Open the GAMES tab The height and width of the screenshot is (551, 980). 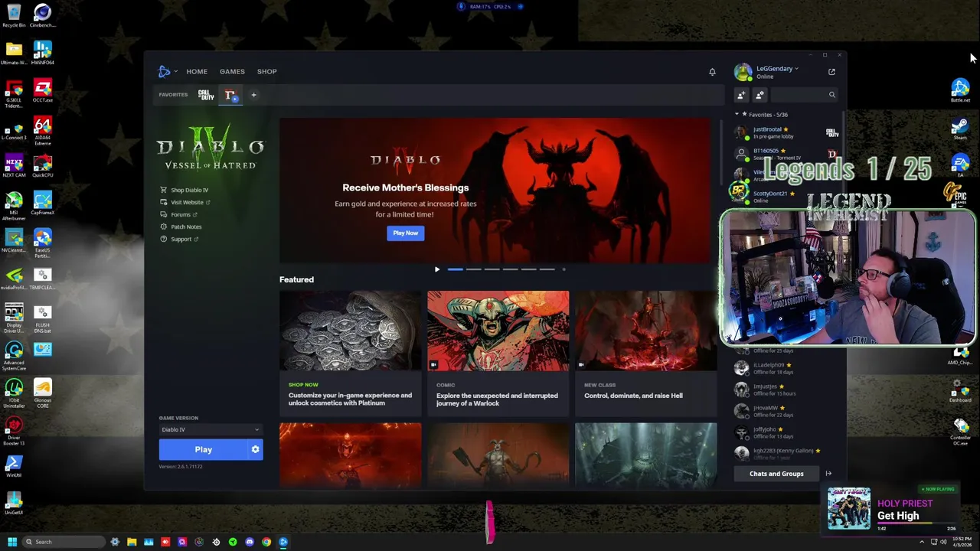pos(232,71)
